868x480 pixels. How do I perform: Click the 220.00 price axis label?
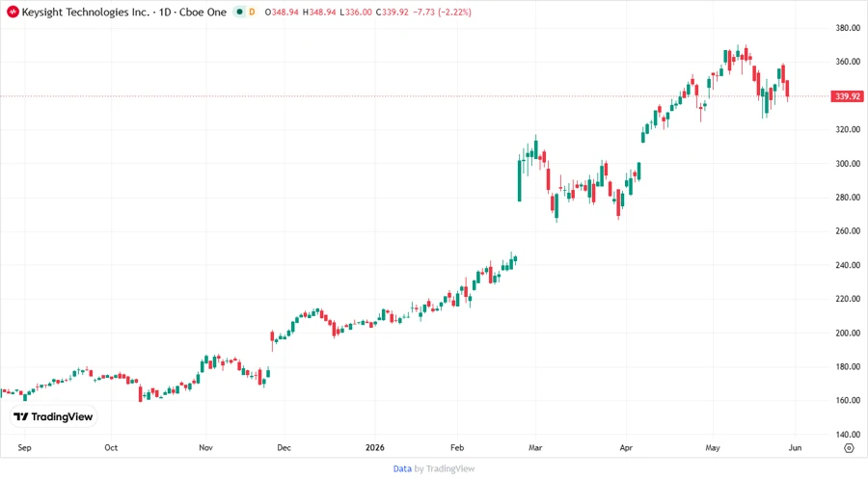click(848, 299)
